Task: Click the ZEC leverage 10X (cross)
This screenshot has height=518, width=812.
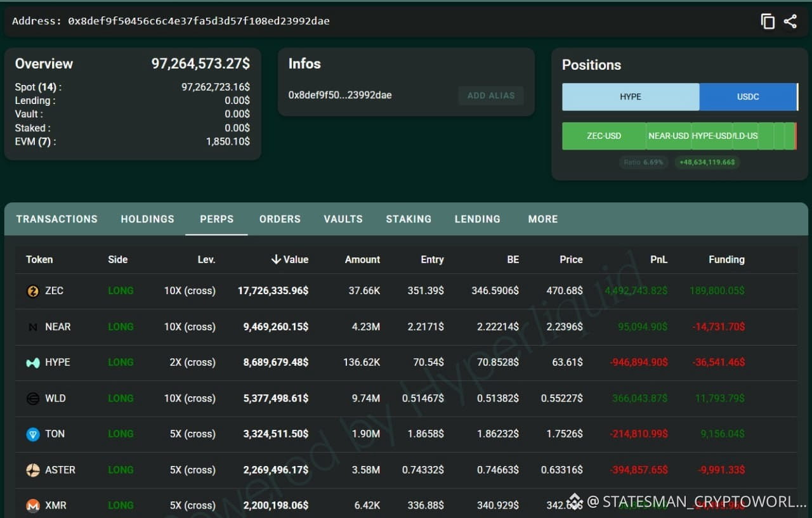Action: click(x=190, y=290)
